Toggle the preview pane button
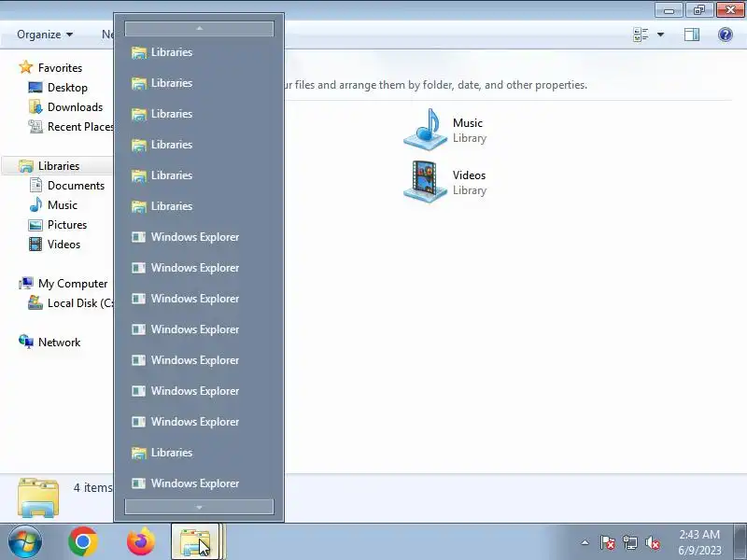The width and height of the screenshot is (747, 560). pos(692,35)
